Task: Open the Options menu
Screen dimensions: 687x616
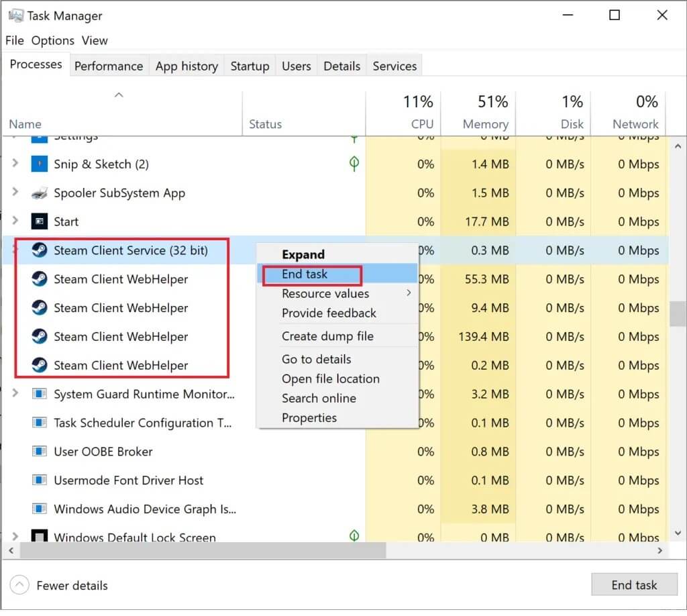Action: (x=53, y=40)
